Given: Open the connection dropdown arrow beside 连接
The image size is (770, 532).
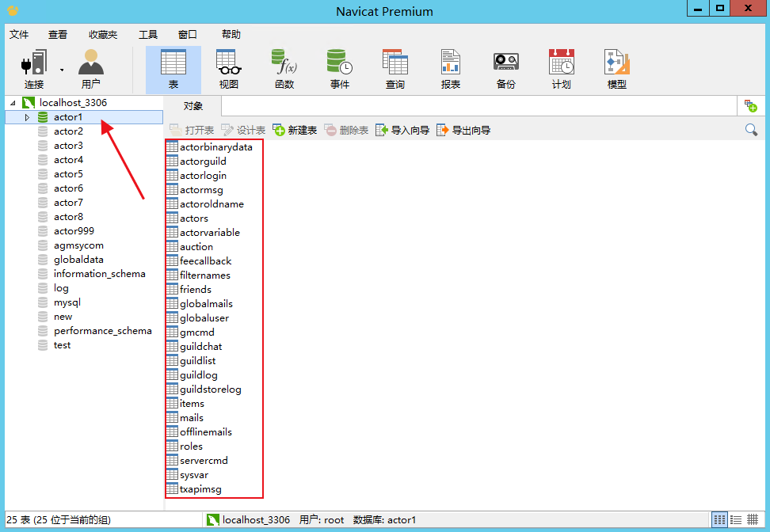Looking at the screenshot, I should [62, 70].
